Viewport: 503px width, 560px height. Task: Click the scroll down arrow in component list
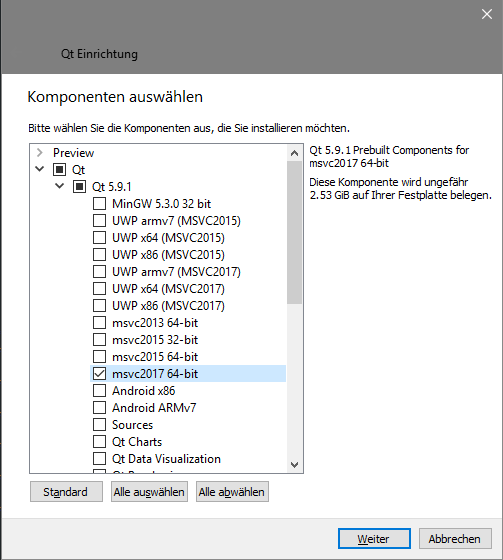pyautogui.click(x=294, y=465)
